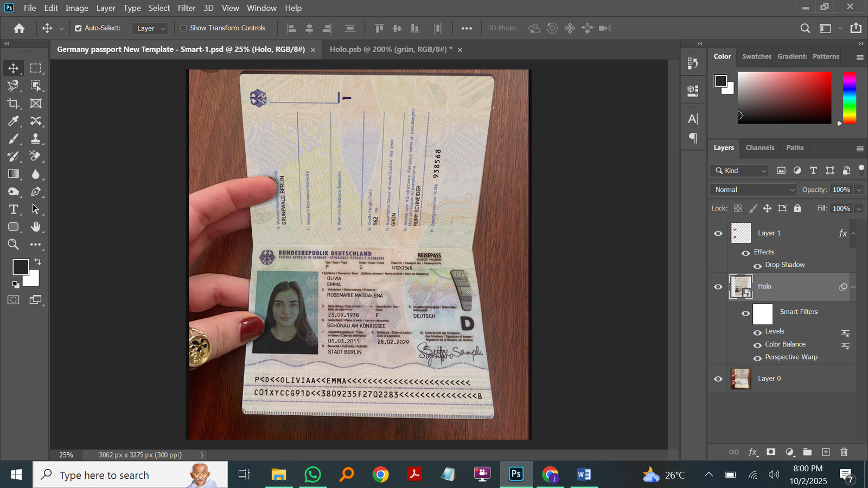Screen dimensions: 868x488
Task: Click the foreground color swatch in toolbar
Action: click(20, 267)
